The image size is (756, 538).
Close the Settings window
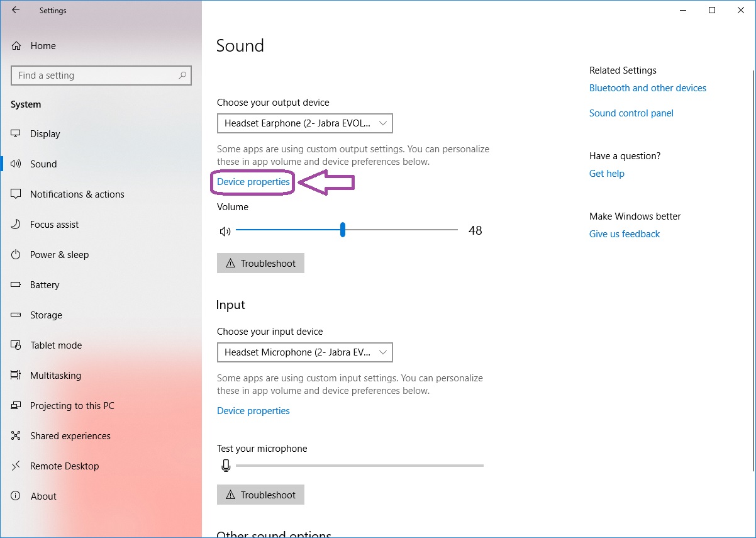click(x=741, y=10)
